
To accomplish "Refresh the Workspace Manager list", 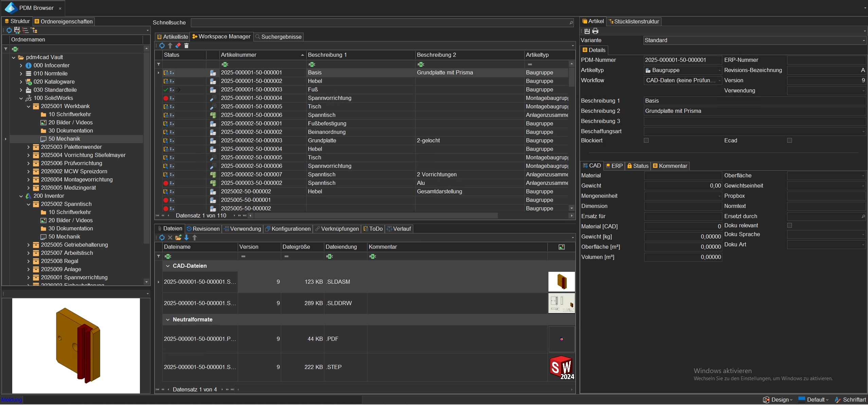I will [x=162, y=46].
